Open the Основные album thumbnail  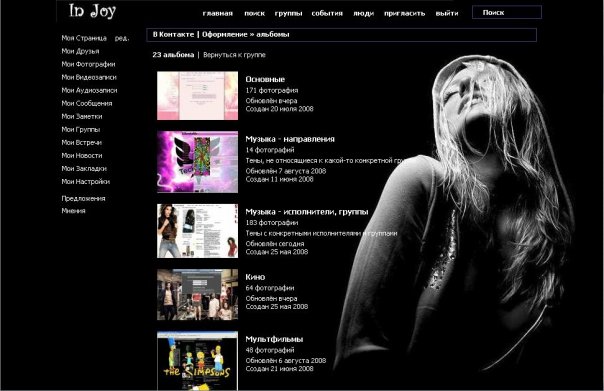[x=197, y=96]
